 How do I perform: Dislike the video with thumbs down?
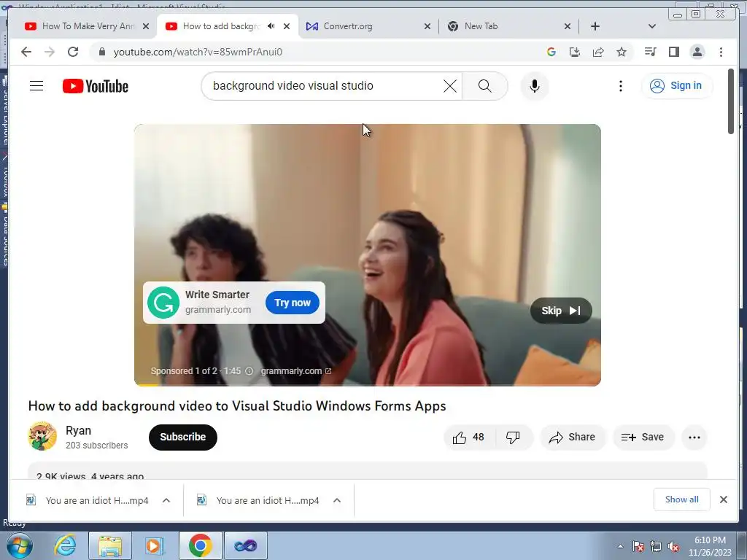513,437
